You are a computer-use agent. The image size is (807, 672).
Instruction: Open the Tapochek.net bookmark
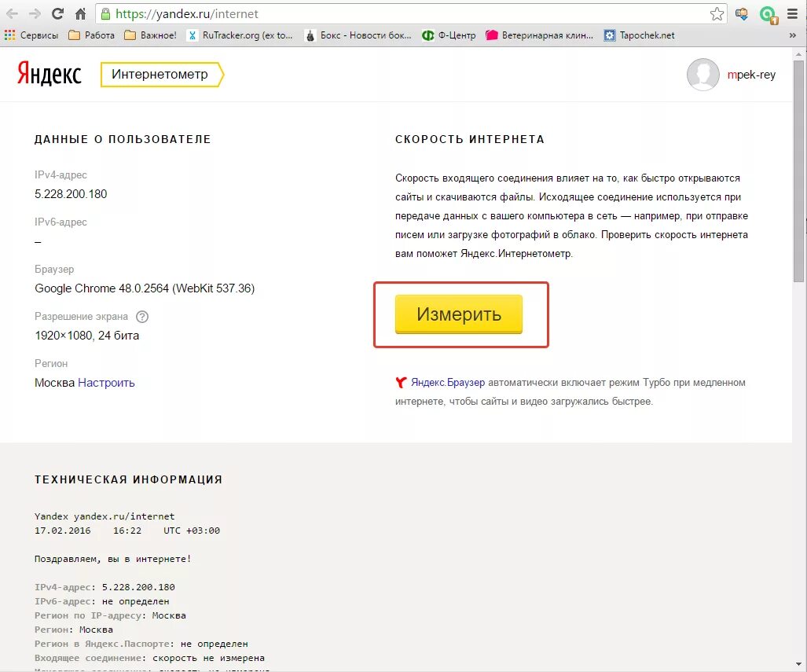pos(639,35)
